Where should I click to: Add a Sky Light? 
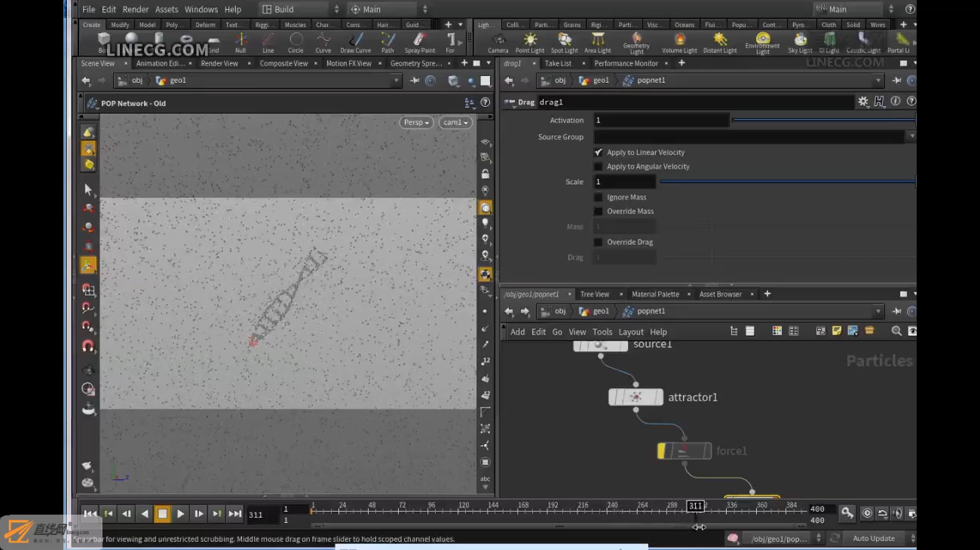[800, 42]
